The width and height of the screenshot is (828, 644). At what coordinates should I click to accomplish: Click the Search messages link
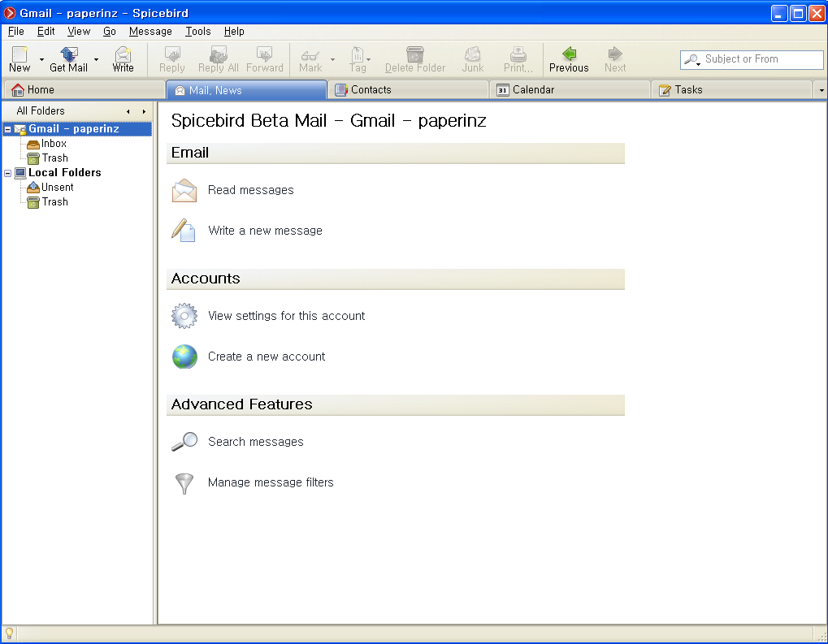[256, 442]
